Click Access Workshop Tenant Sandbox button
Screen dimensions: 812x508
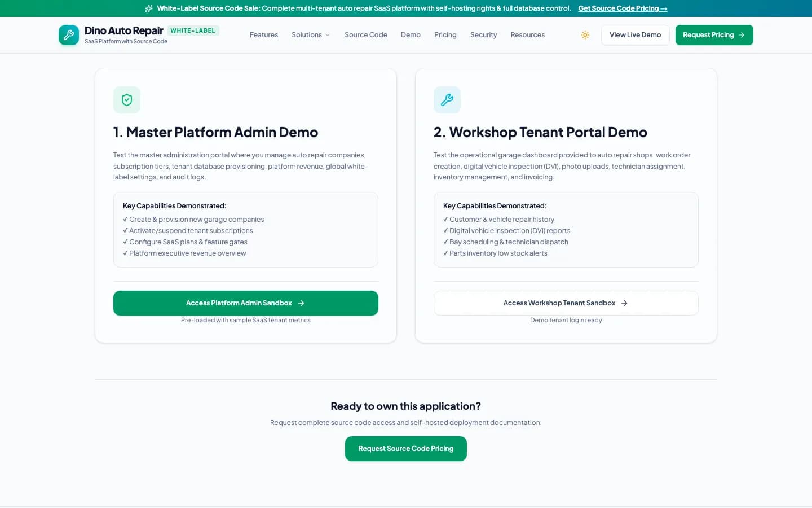click(566, 303)
